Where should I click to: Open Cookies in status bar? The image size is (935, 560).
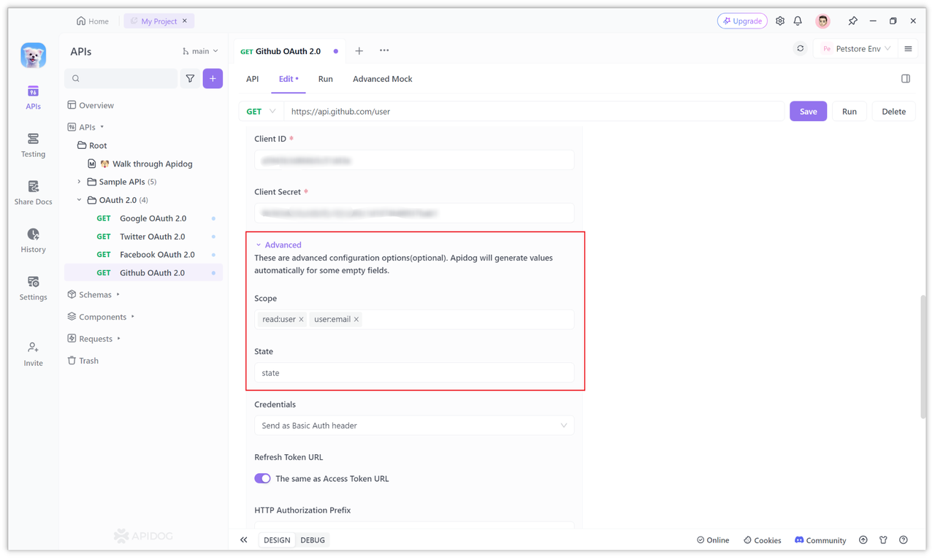762,540
